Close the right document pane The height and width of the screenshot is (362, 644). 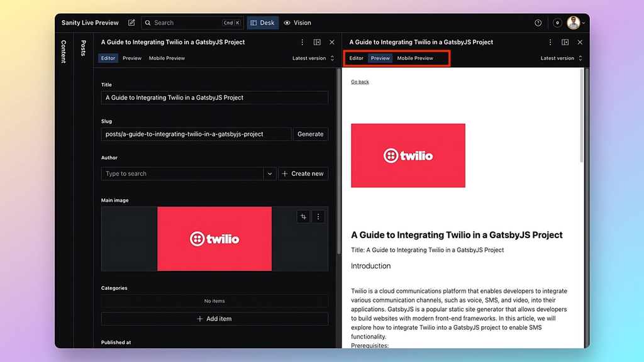(x=580, y=42)
